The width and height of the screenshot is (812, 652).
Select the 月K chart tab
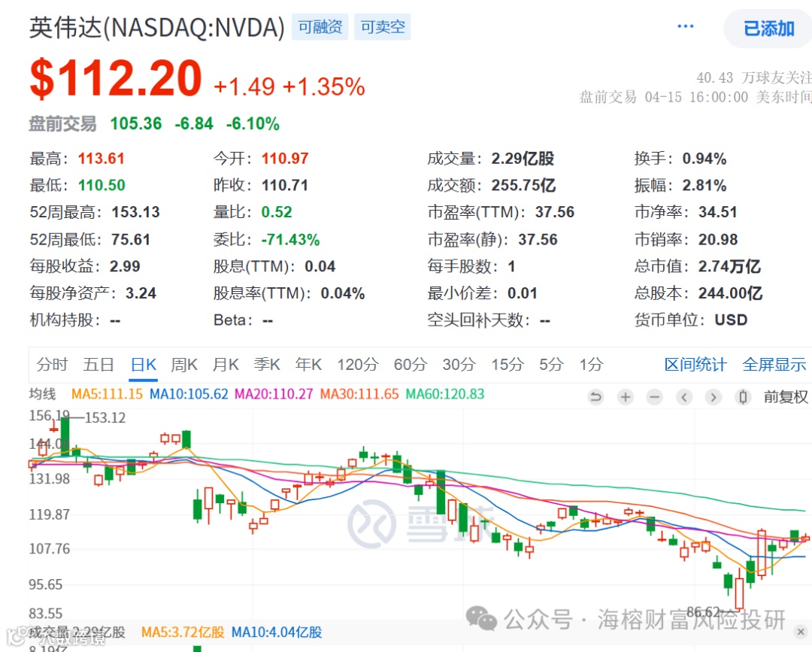(226, 365)
